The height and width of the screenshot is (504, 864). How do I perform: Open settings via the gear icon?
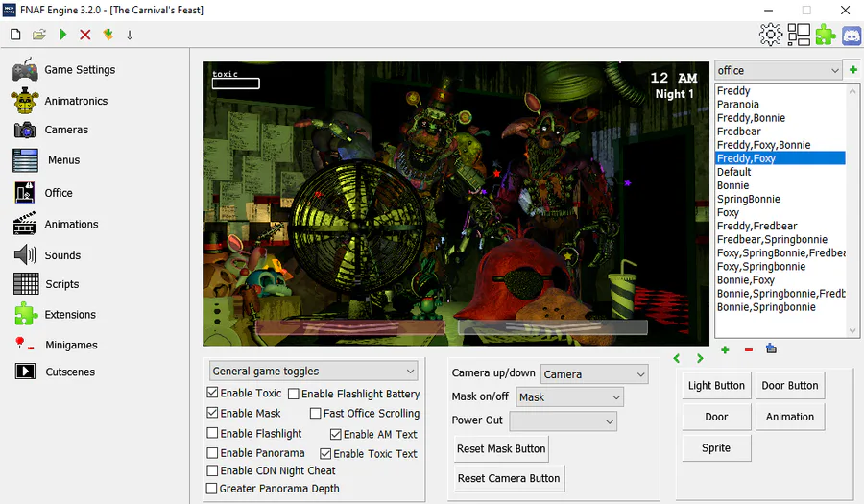[x=770, y=35]
